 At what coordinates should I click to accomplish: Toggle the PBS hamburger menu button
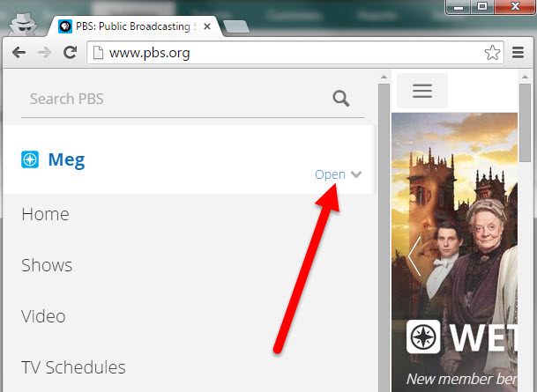[x=422, y=91]
